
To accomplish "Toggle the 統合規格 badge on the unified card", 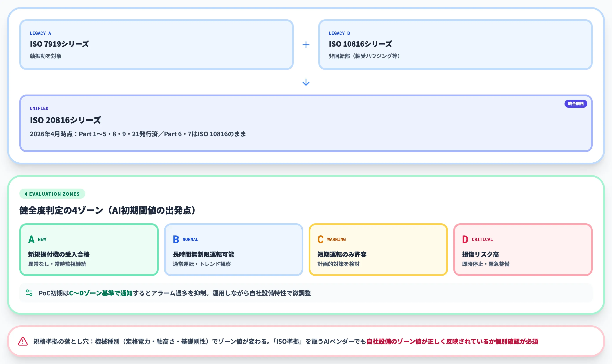I will point(576,104).
